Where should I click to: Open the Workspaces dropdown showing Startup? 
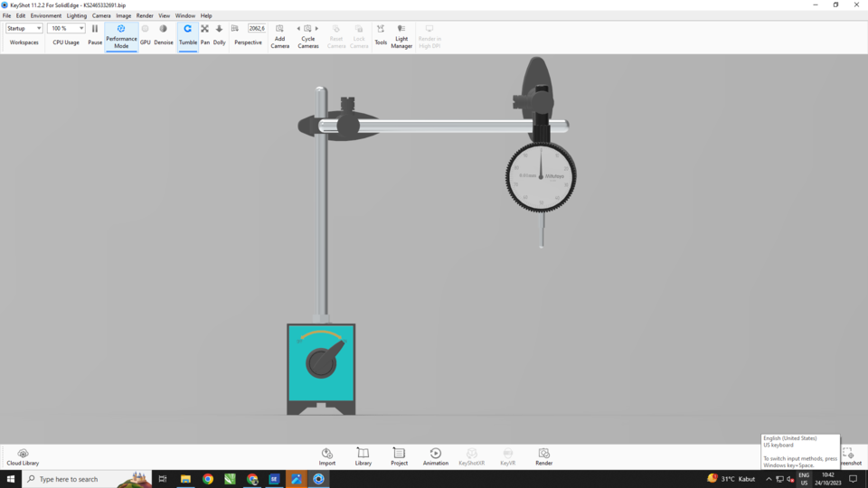tap(24, 28)
